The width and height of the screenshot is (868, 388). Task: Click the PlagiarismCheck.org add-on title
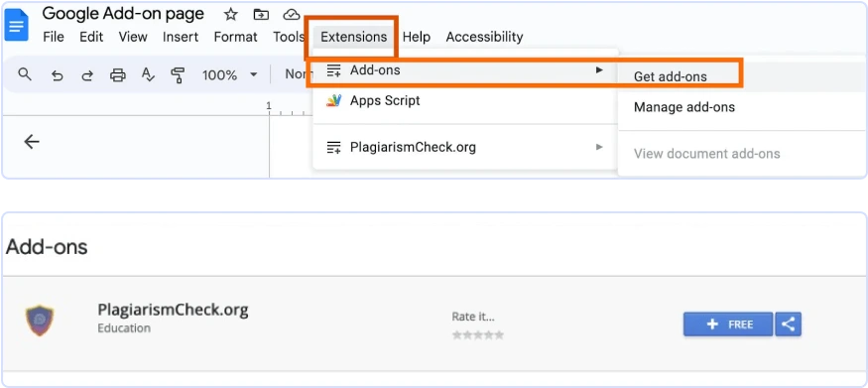[173, 310]
